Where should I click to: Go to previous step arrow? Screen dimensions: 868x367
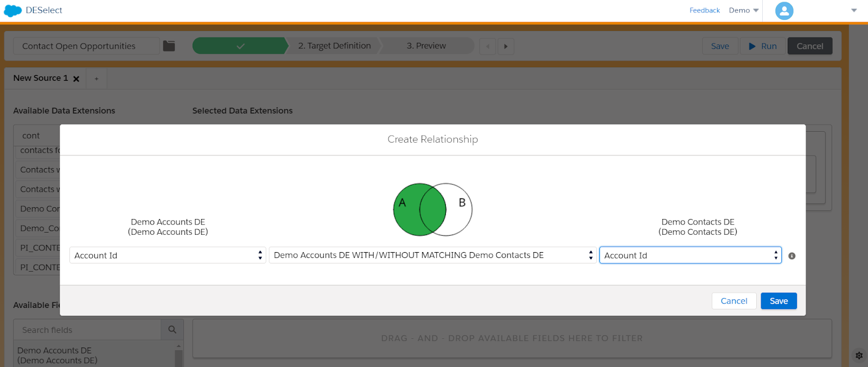488,46
